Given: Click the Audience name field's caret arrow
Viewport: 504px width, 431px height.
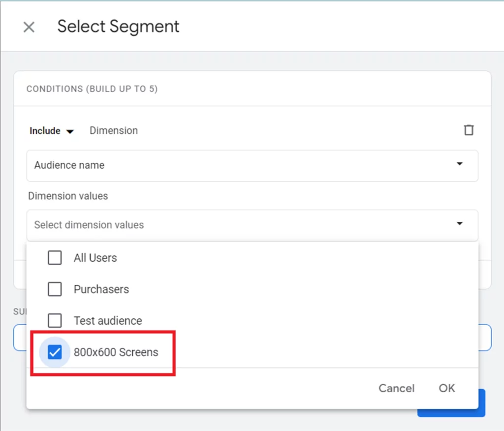Looking at the screenshot, I should (460, 164).
